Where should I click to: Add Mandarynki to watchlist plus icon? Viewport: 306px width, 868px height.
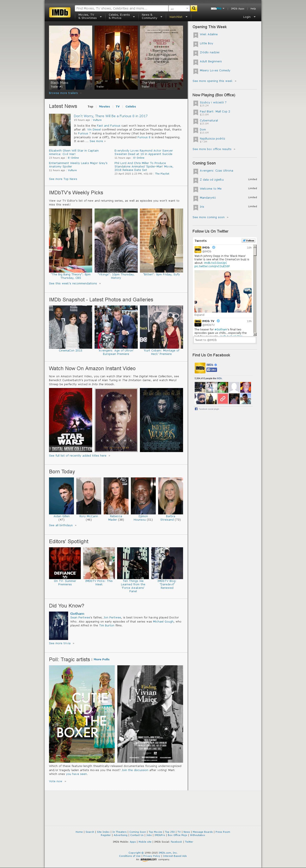pyautogui.click(x=196, y=198)
